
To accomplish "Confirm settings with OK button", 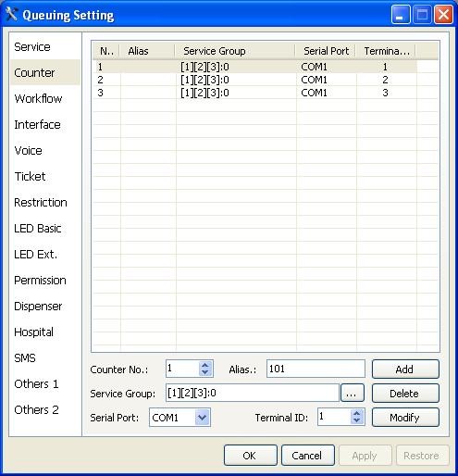I will click(x=251, y=456).
